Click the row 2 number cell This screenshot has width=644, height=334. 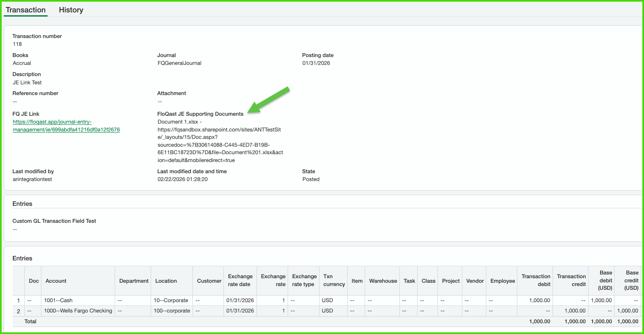point(19,311)
